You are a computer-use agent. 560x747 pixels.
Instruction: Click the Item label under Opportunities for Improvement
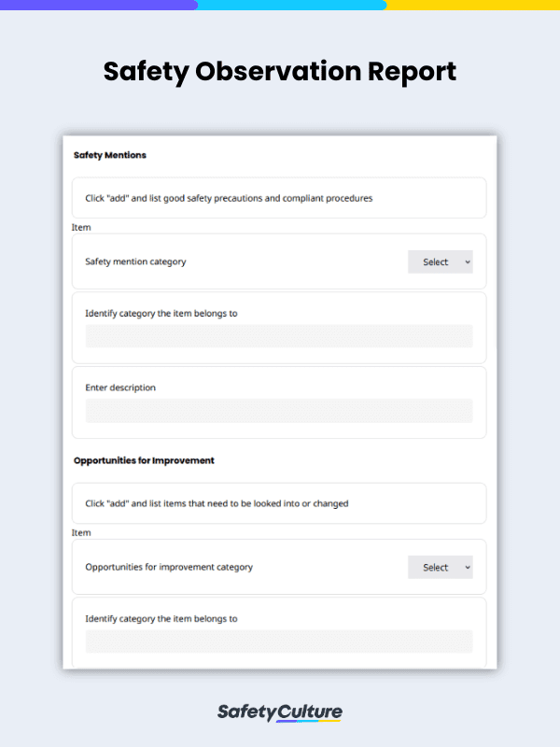(81, 532)
